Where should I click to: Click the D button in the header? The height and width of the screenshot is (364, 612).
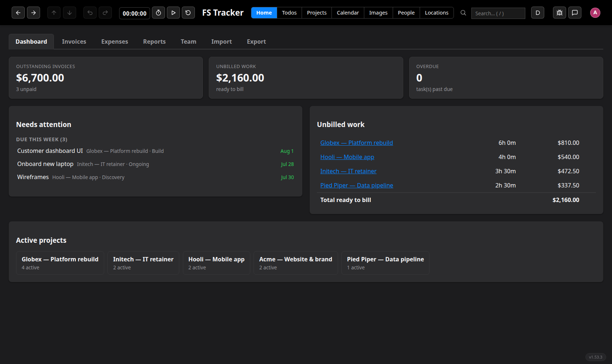pyautogui.click(x=538, y=13)
